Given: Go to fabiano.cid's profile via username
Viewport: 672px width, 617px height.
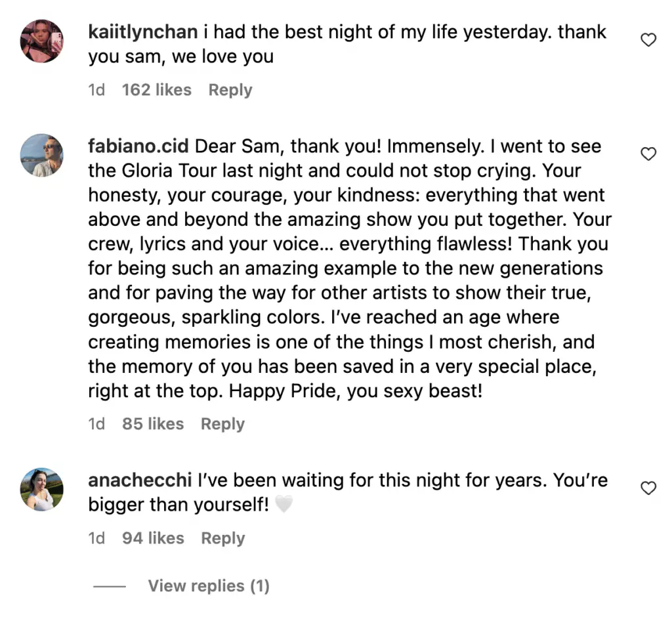Looking at the screenshot, I should [x=140, y=146].
